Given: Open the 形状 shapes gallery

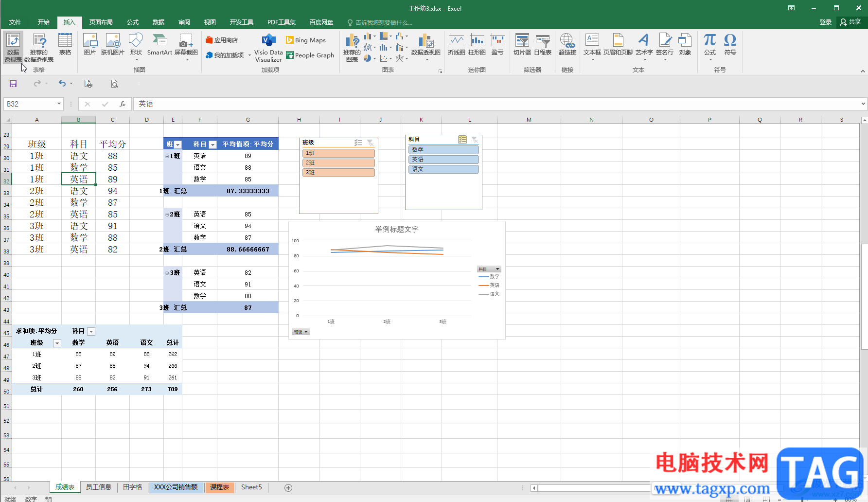Looking at the screenshot, I should point(136,46).
